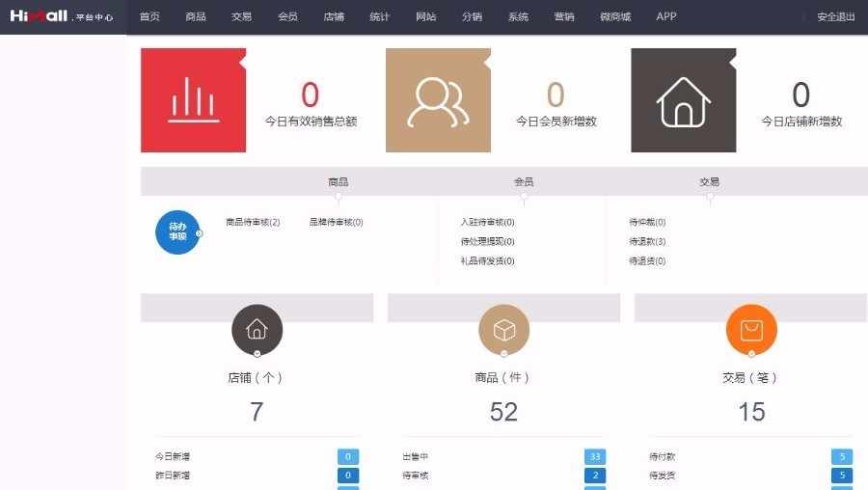The width and height of the screenshot is (868, 490).
Task: Click the 交易（笔）label
Action: (749, 377)
